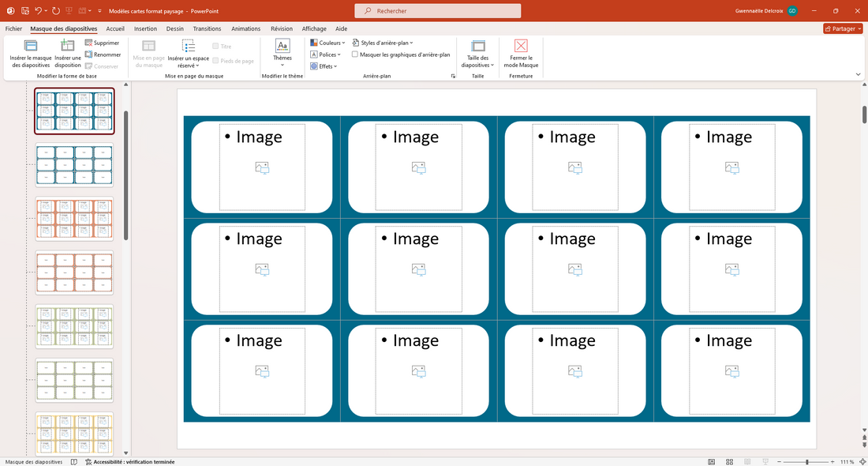
Task: Open the Aide tab
Action: click(342, 28)
